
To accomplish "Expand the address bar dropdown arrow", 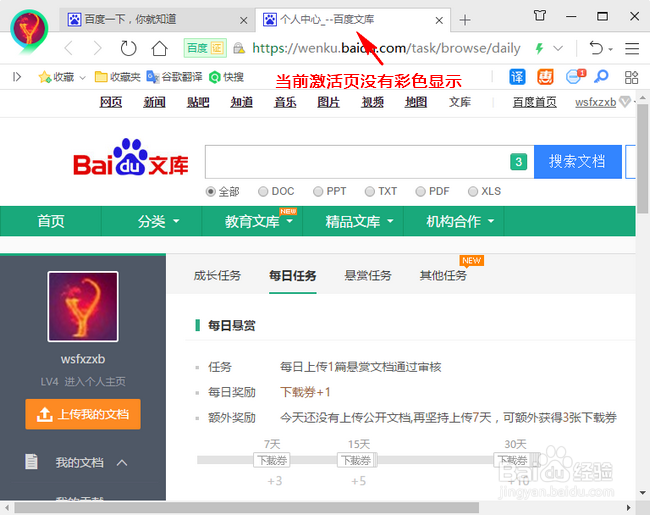I will 558,49.
